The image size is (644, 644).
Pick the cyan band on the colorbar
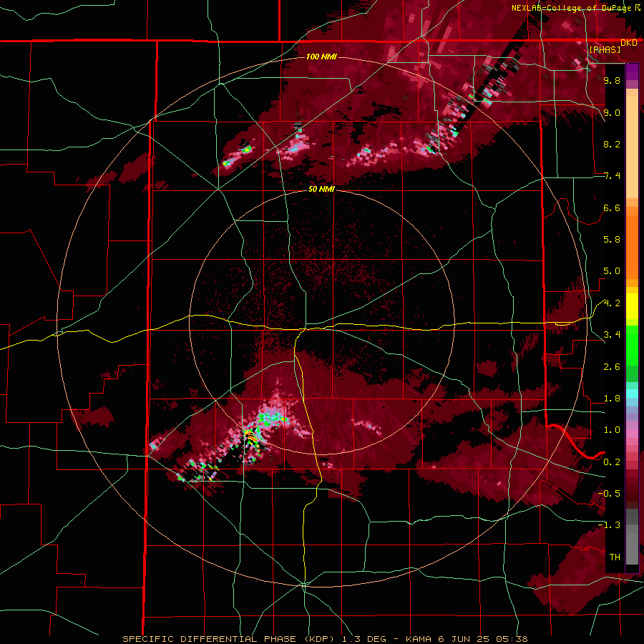point(632,394)
